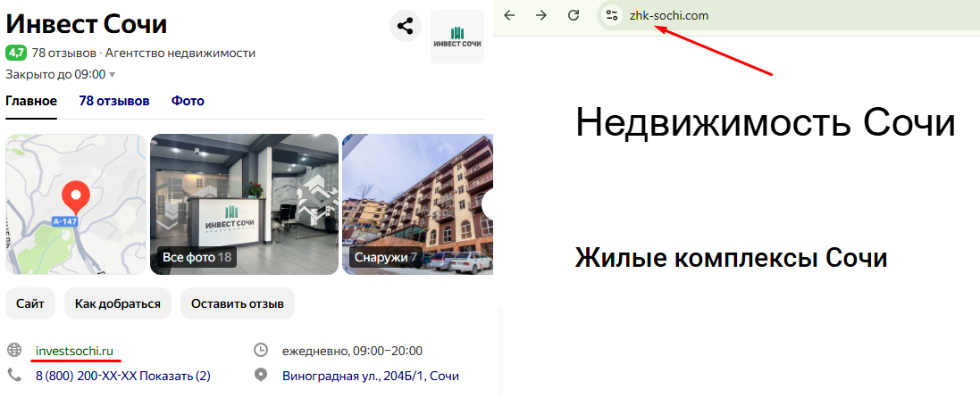
Task: Open the Фото tab
Action: (188, 101)
